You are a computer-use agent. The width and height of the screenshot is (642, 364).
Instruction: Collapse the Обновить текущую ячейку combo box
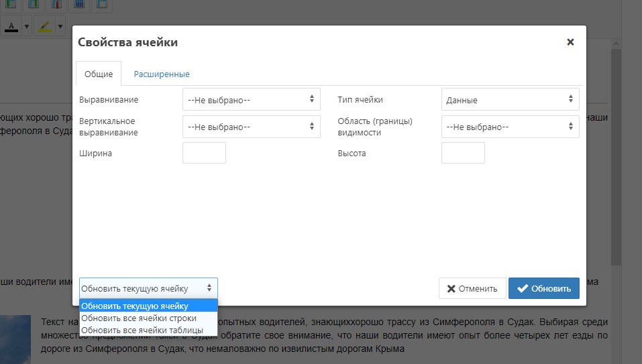(148, 288)
